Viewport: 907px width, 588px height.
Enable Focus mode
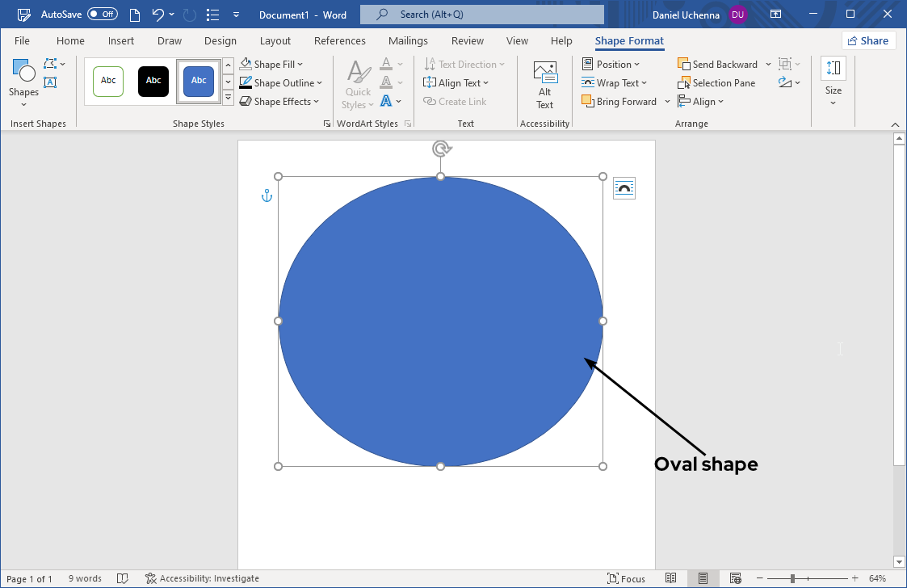coord(626,578)
